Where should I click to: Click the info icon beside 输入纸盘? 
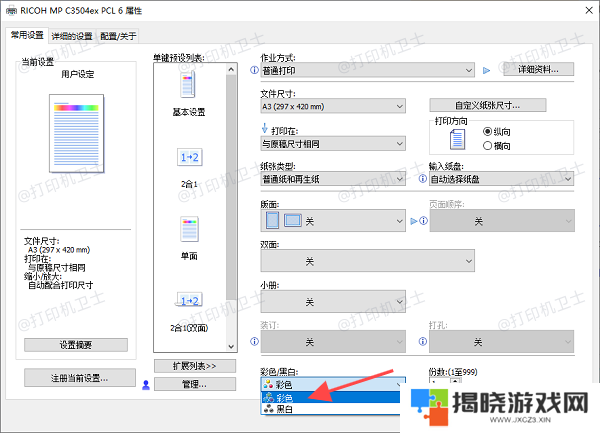(422, 179)
